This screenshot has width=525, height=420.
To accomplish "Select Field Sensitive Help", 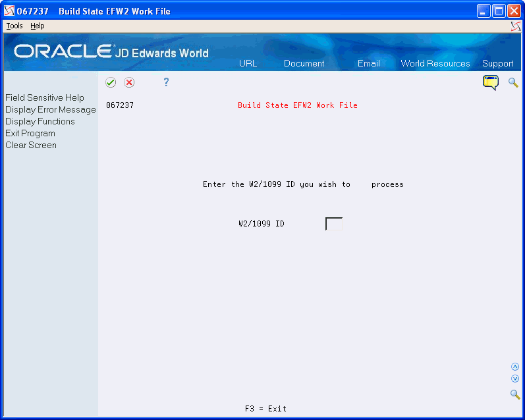I will point(45,97).
